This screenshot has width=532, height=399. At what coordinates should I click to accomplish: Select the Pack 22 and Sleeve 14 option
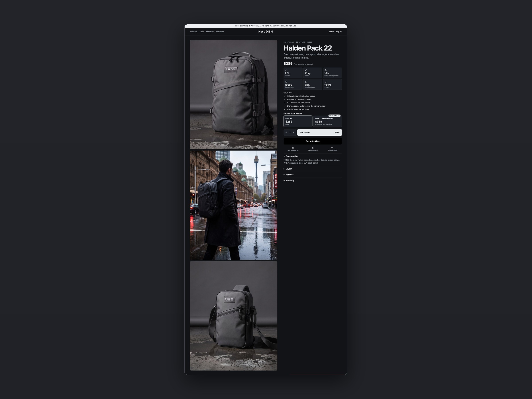click(328, 121)
